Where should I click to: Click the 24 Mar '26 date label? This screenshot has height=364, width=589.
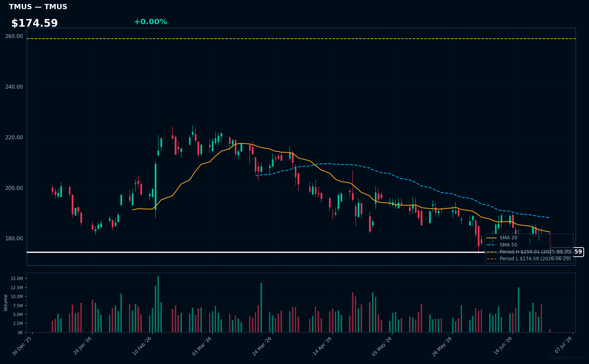pyautogui.click(x=262, y=346)
